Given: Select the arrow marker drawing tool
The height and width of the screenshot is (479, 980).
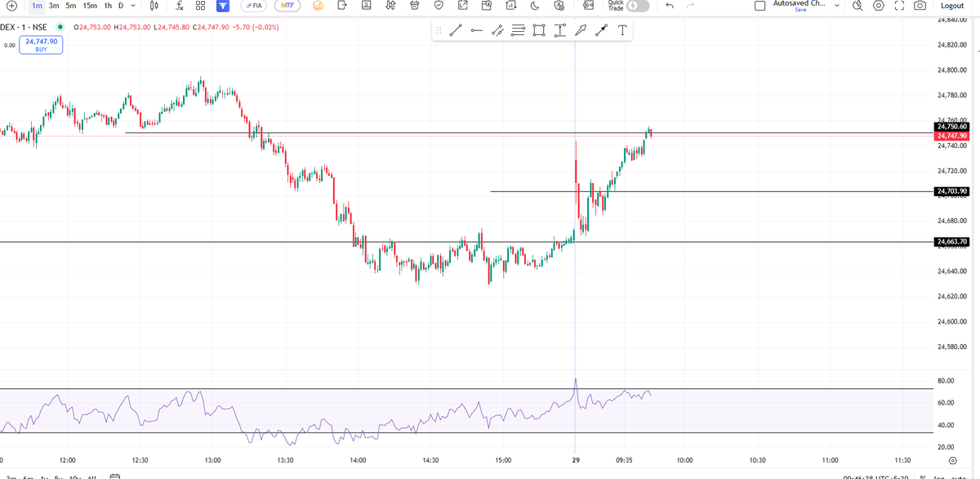Looking at the screenshot, I should pyautogui.click(x=581, y=31).
